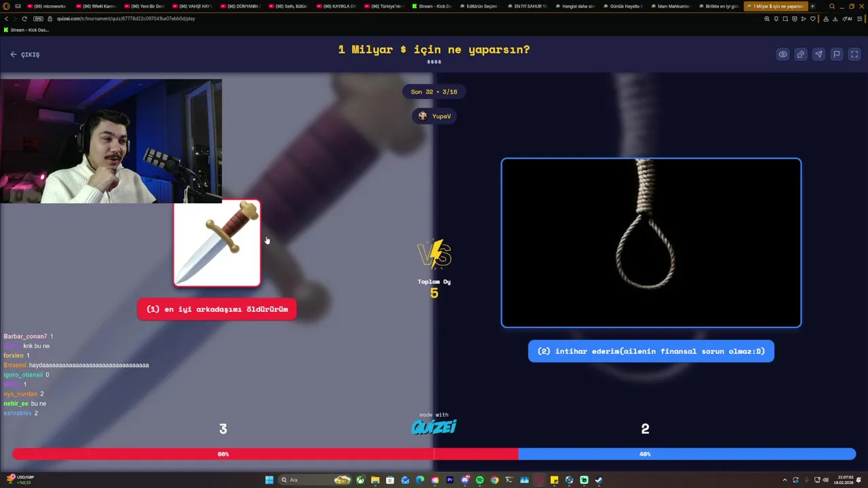Viewport: 868px width, 488px height.
Task: Open Xbox app from the taskbar
Action: tap(360, 480)
